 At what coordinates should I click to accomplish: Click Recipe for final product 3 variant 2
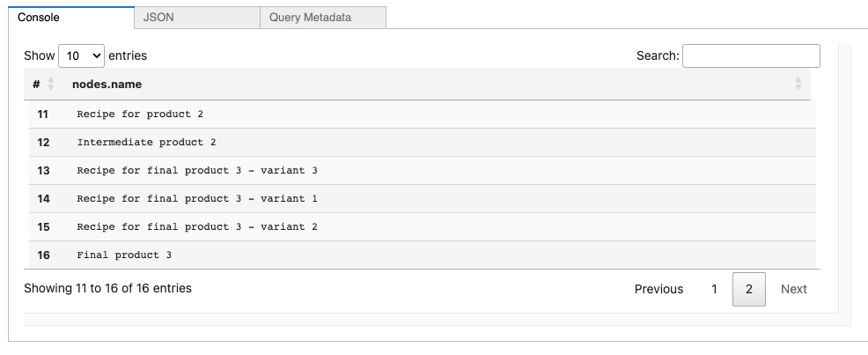[197, 227]
